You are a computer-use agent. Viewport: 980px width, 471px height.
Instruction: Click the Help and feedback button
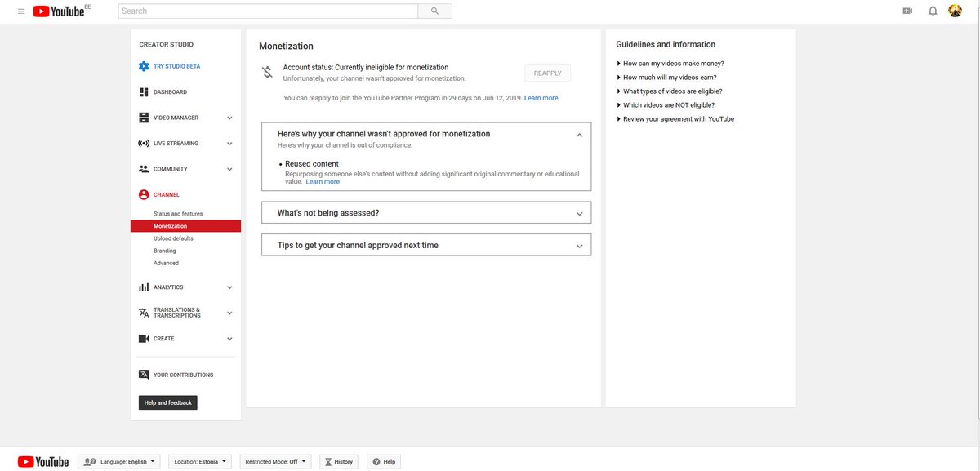tap(168, 402)
